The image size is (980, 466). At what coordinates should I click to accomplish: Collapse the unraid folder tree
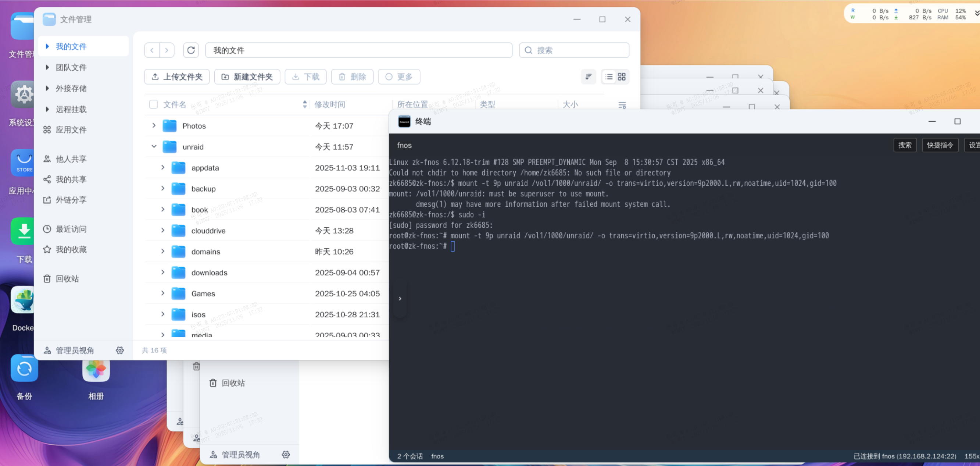pyautogui.click(x=154, y=147)
